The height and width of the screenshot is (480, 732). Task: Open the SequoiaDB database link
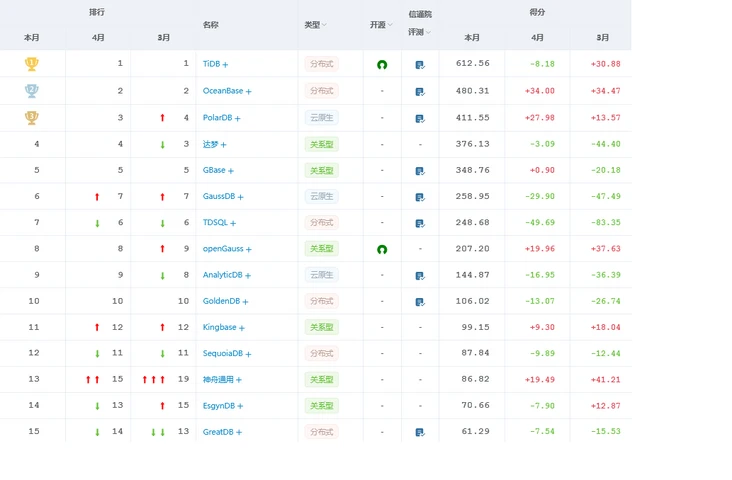(222, 353)
